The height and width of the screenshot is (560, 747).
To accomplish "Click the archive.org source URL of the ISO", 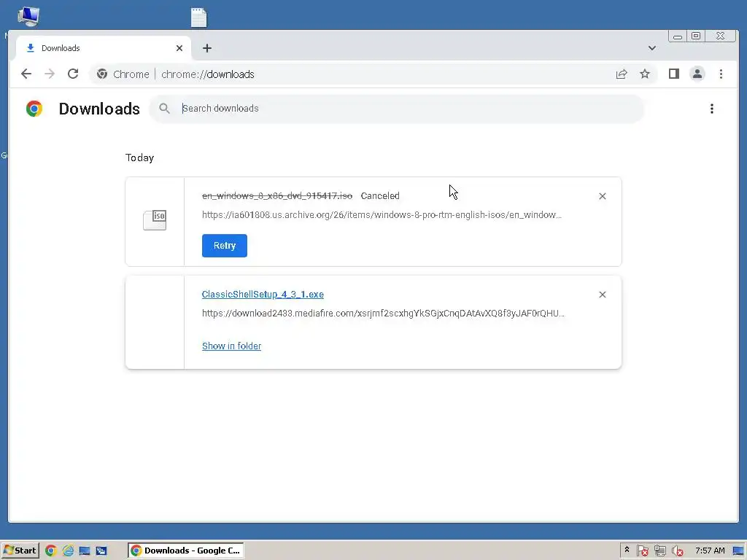I will 382,215.
